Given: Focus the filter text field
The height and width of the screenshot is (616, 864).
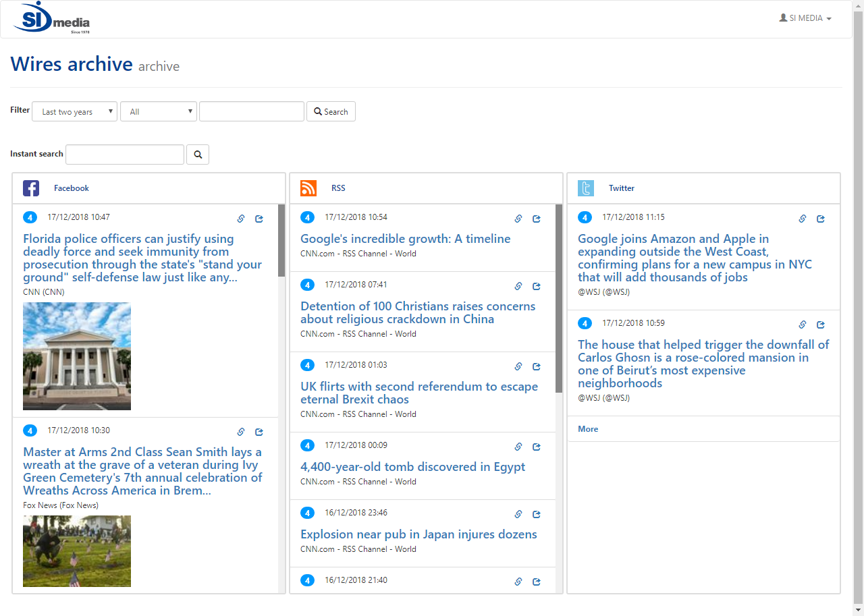Looking at the screenshot, I should pyautogui.click(x=252, y=111).
